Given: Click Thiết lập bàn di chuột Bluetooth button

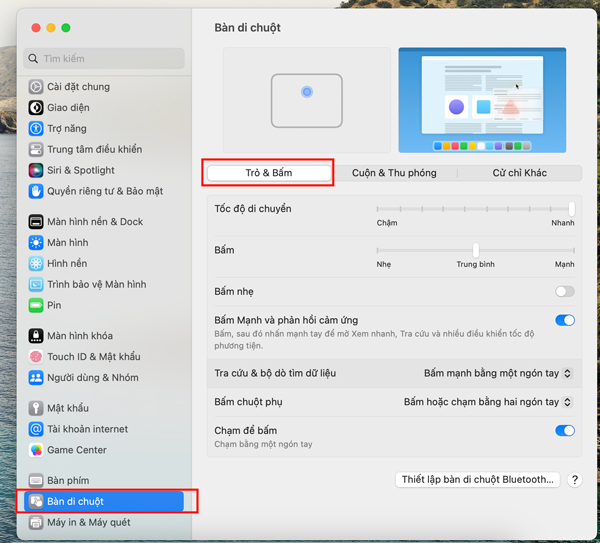Looking at the screenshot, I should coord(478,479).
